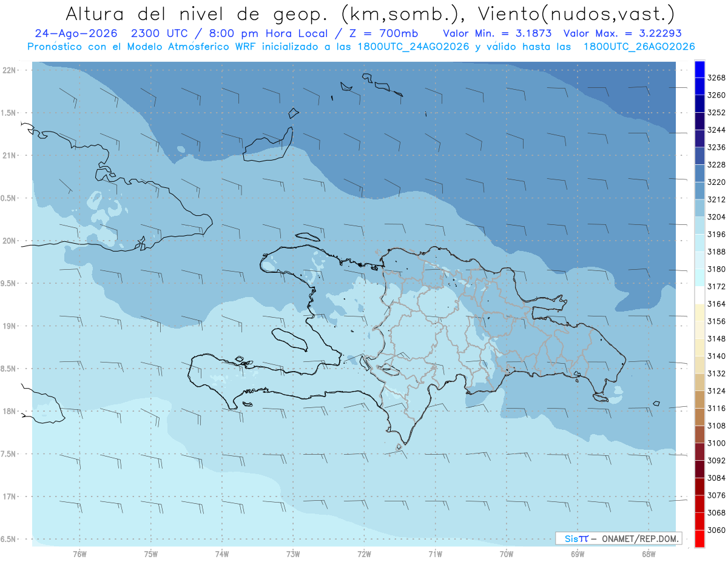
Task: Click the '1800UTC_26AGO2026' valid-until time
Action: [x=639, y=47]
